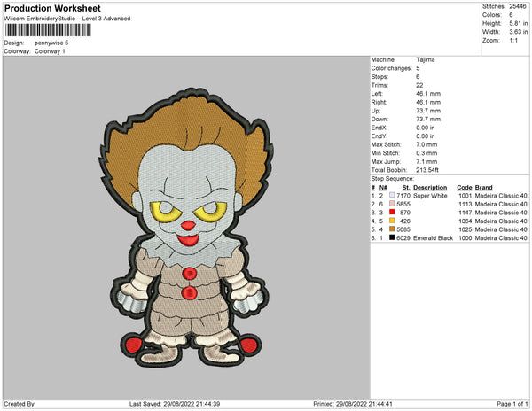Select the Trims value 22

coord(419,85)
